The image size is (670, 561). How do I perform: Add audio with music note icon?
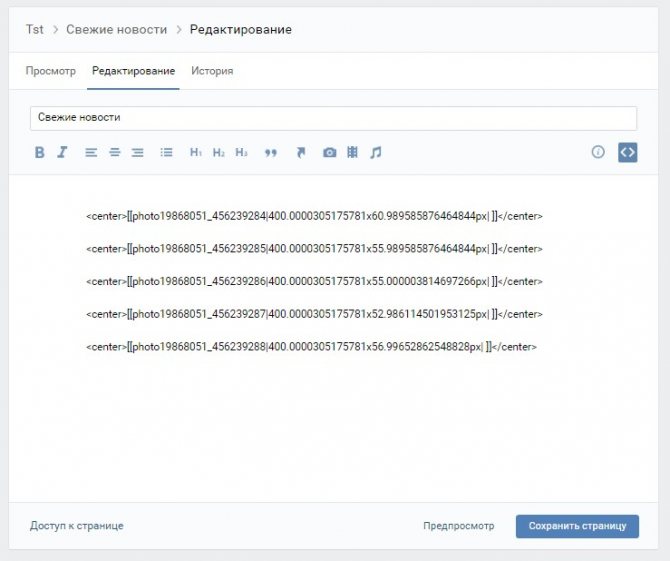(376, 152)
